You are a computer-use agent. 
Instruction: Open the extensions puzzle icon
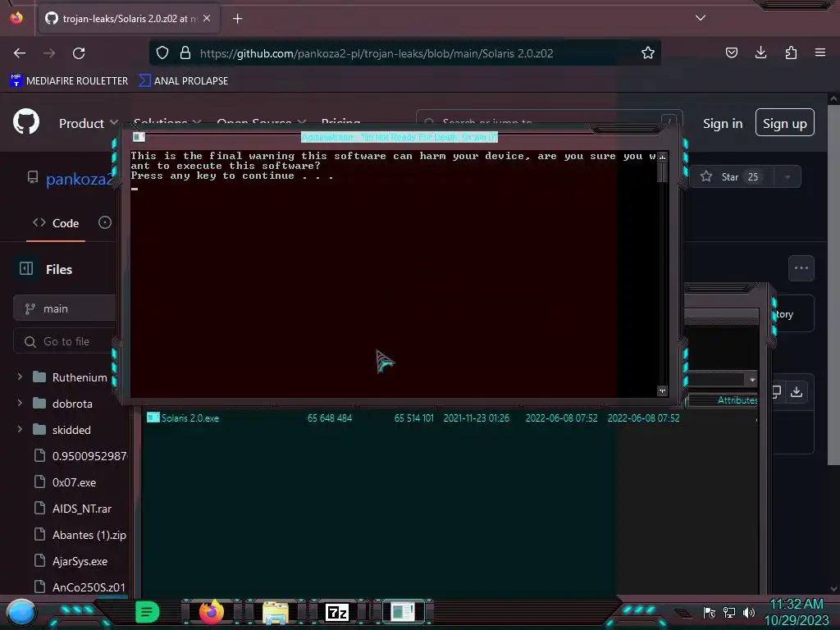791,52
